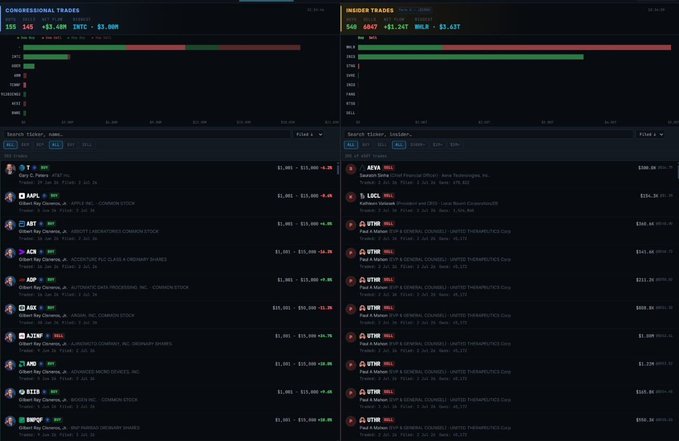679x441 pixels.
Task: Select the SELL filter in Insider Trades
Action: 382,145
